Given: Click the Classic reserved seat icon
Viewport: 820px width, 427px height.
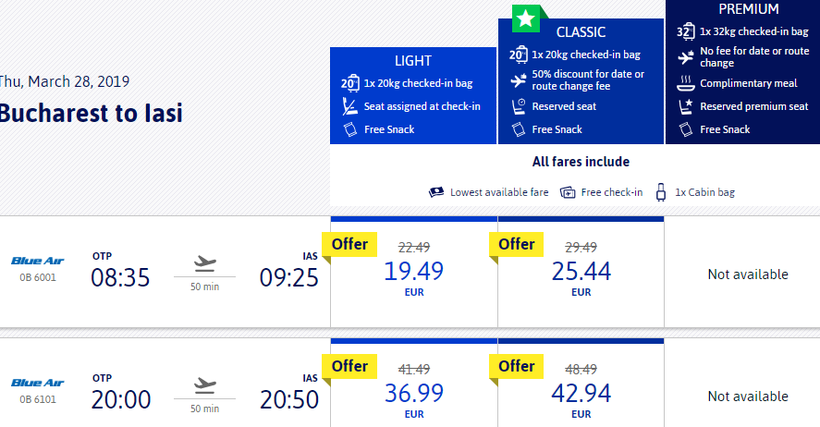Looking at the screenshot, I should (x=518, y=106).
